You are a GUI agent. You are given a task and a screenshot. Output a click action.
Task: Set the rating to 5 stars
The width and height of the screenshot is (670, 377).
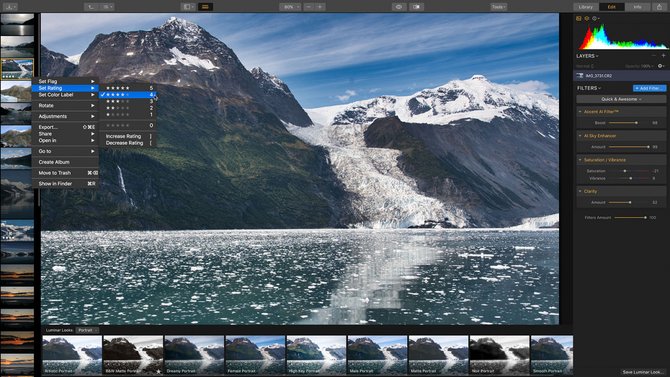[127, 88]
